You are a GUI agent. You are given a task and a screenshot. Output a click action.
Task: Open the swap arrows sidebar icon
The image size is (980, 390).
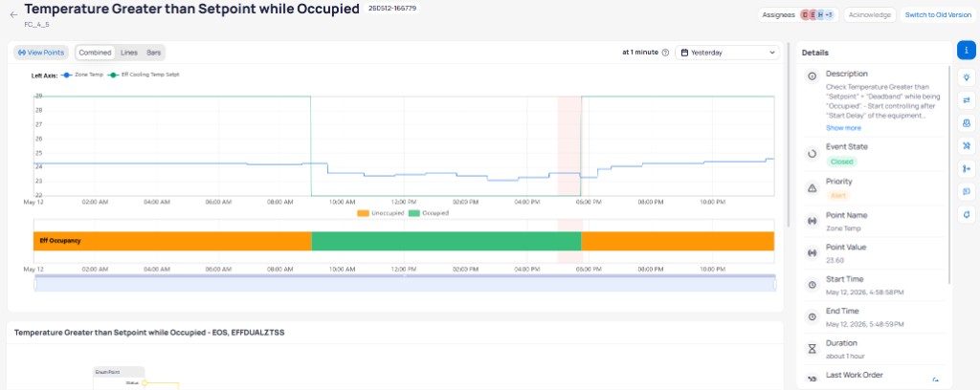click(967, 99)
